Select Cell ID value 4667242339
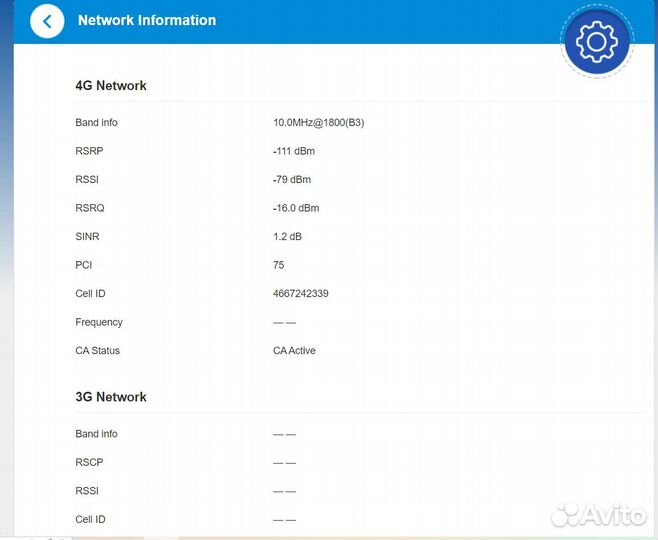The image size is (658, 540). (x=300, y=294)
